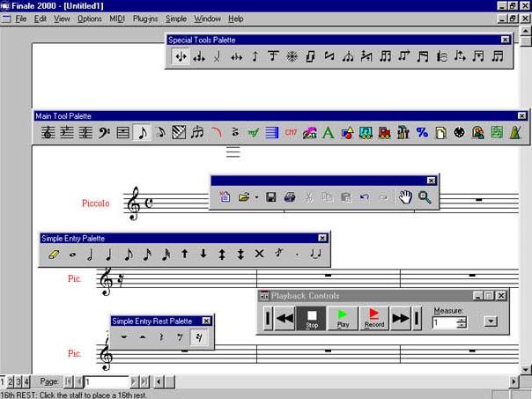Image resolution: width=532 pixels, height=399 pixels.
Task: Select the quarter rest in Rest Palette
Action: tap(161, 337)
